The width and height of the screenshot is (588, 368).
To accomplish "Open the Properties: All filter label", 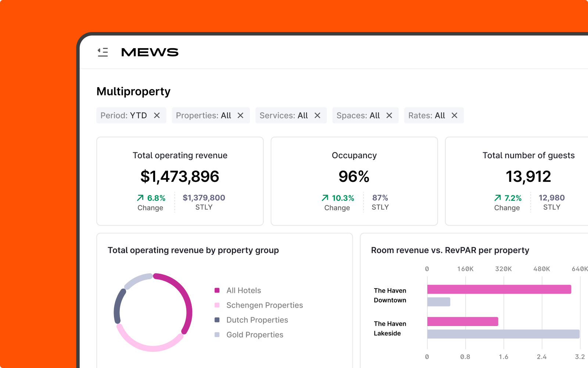I will [203, 116].
